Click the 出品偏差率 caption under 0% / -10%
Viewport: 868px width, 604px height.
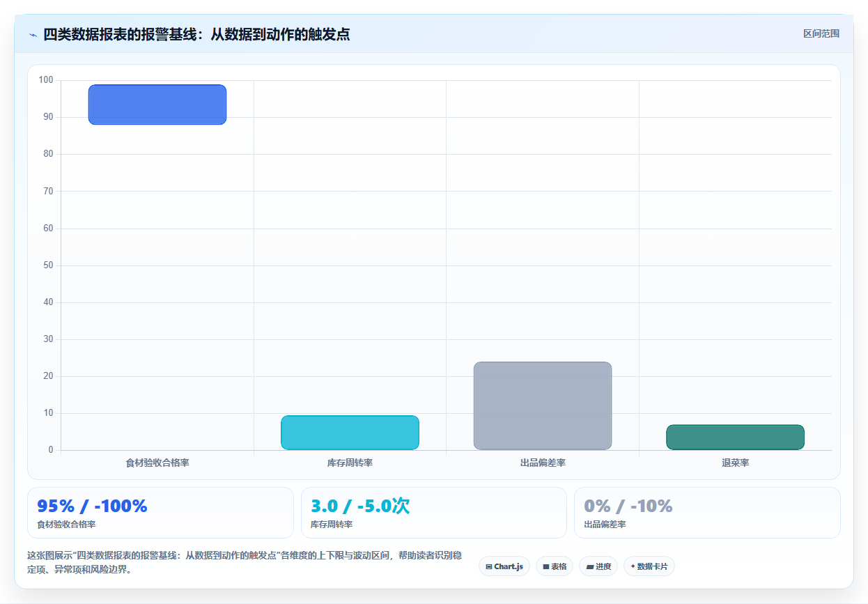[605, 525]
